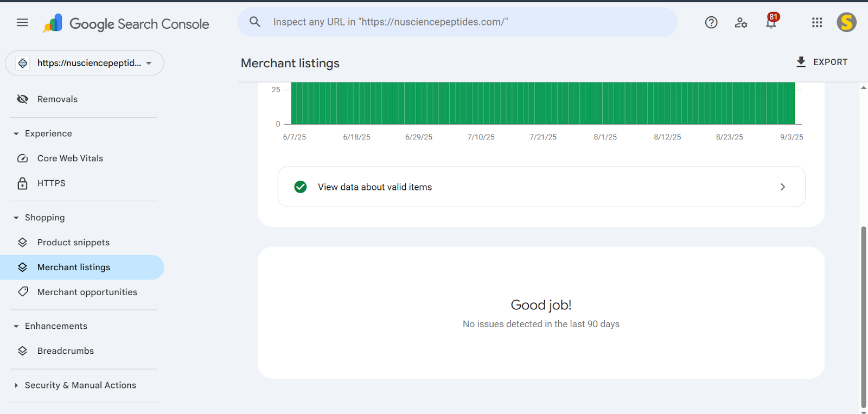Click into the URL inspection search field

tap(458, 22)
